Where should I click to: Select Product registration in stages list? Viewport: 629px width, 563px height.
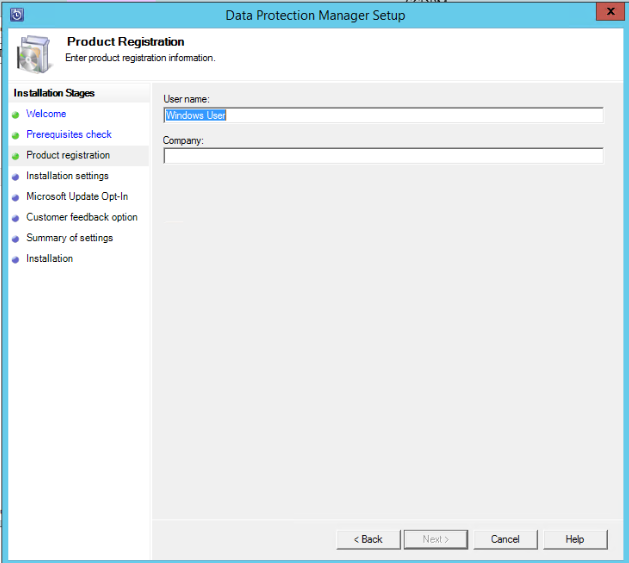click(68, 155)
